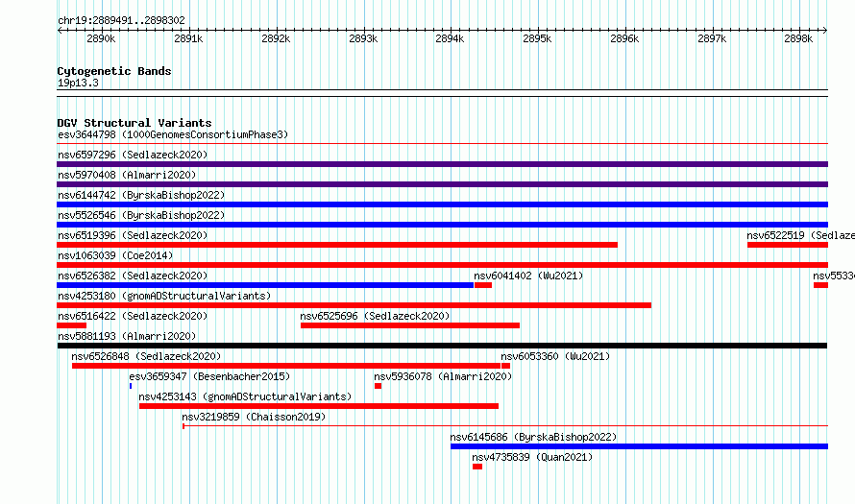Open nsv5970408 Almarri2020 variant label

pos(127,175)
